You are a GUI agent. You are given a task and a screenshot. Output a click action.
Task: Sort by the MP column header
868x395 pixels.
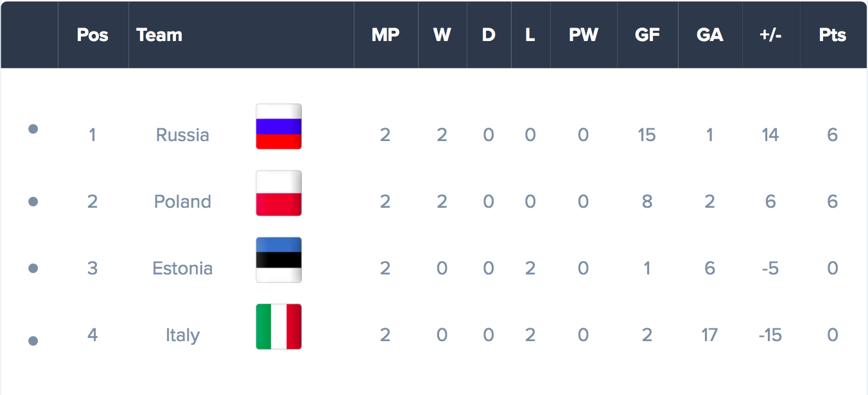pos(385,35)
